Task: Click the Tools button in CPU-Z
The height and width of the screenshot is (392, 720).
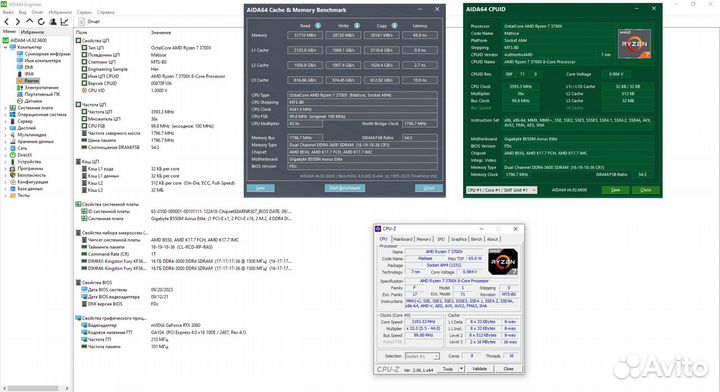Action: (448, 369)
